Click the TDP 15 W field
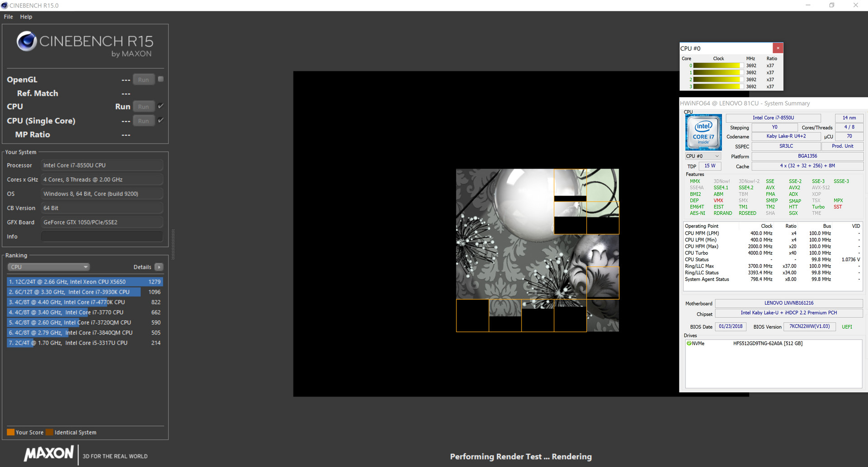The height and width of the screenshot is (467, 868). (710, 166)
